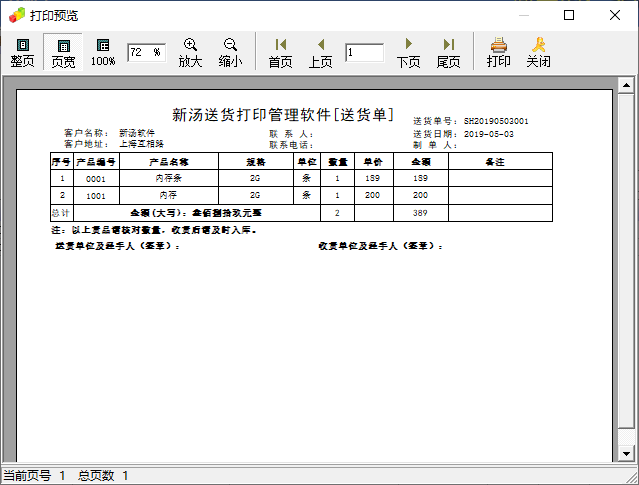Set zoom to 100% icon
The height and width of the screenshot is (485, 639).
103,52
